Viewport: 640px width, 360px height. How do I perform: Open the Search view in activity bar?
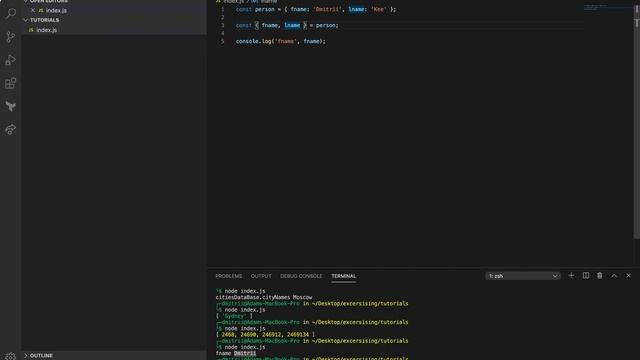11,13
